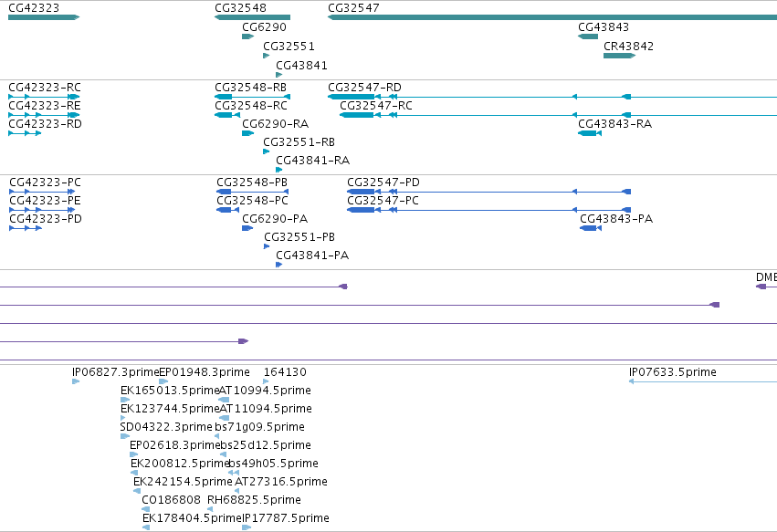Click the bs49h05.5prime EST arrows
Screen dimensions: 777x532
click(234, 473)
